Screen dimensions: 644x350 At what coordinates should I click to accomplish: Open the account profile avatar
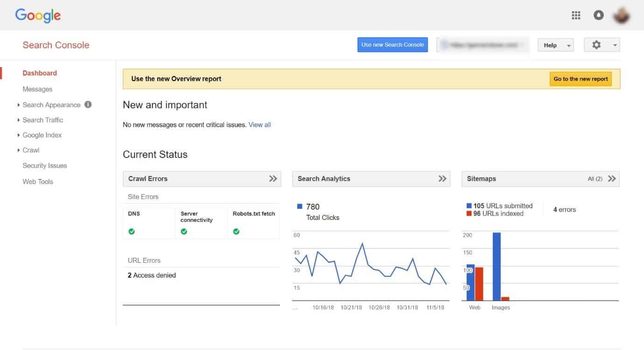[x=621, y=16]
